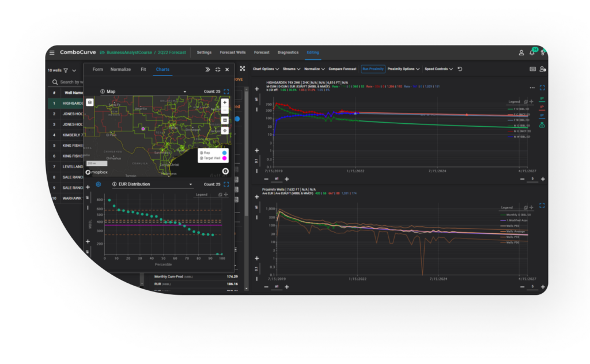This screenshot has height=364, width=590.
Task: Open the BusinessAnalystCourse breadcrumb link
Action: [130, 52]
